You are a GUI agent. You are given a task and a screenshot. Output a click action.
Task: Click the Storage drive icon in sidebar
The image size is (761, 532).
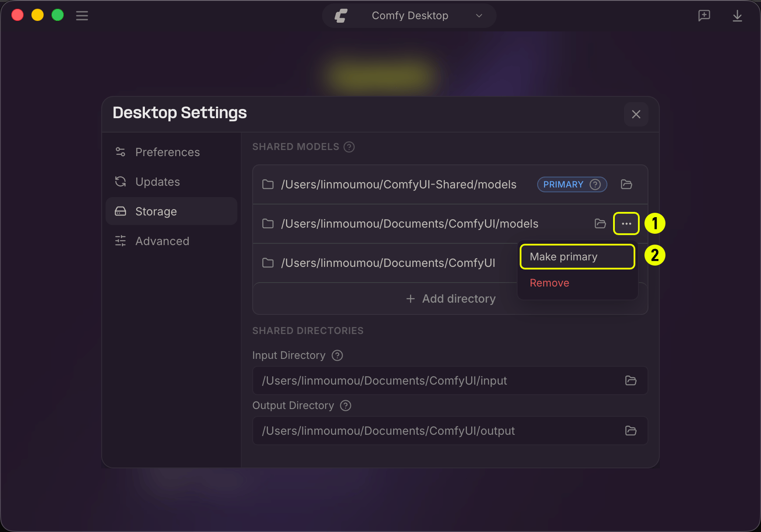coord(120,211)
